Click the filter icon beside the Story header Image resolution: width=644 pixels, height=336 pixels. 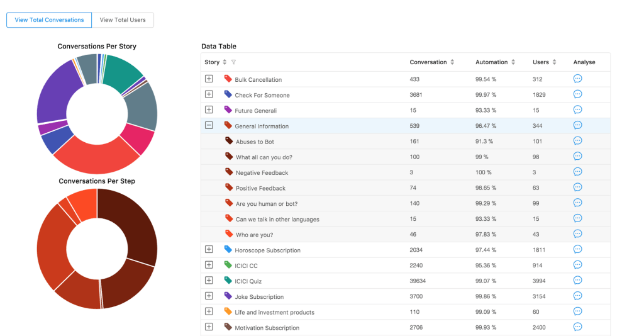[x=234, y=62]
